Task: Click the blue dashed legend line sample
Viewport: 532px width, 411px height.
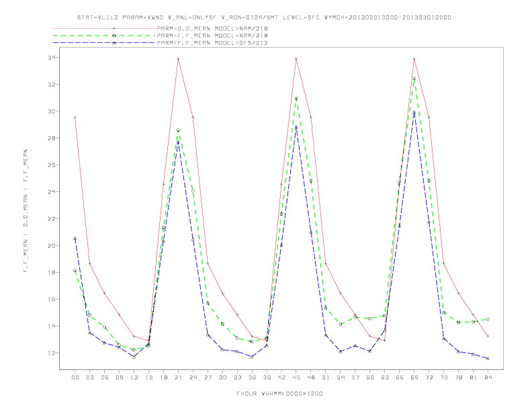Action: [104, 43]
